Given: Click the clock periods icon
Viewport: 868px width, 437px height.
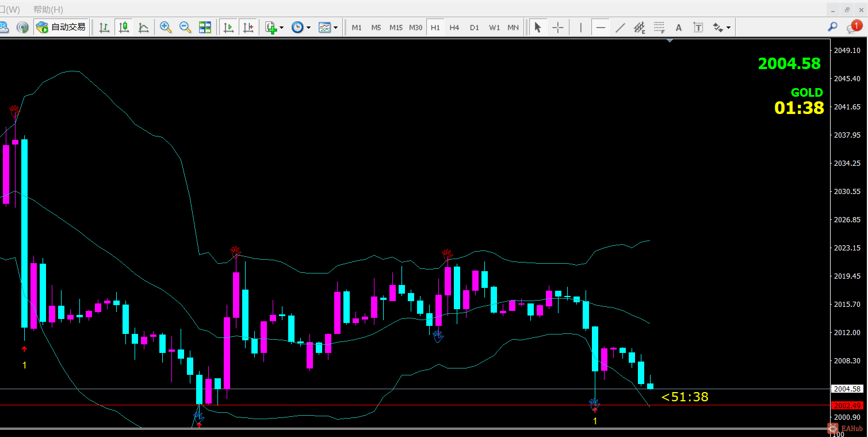Looking at the screenshot, I should point(297,27).
